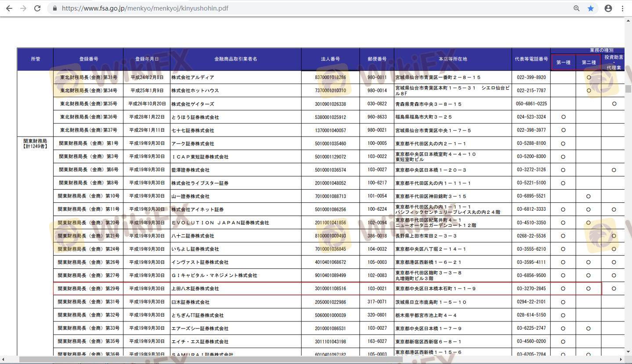Click 第一種 circle in 上田八木証券 row
The image size is (632, 364).
563,288
